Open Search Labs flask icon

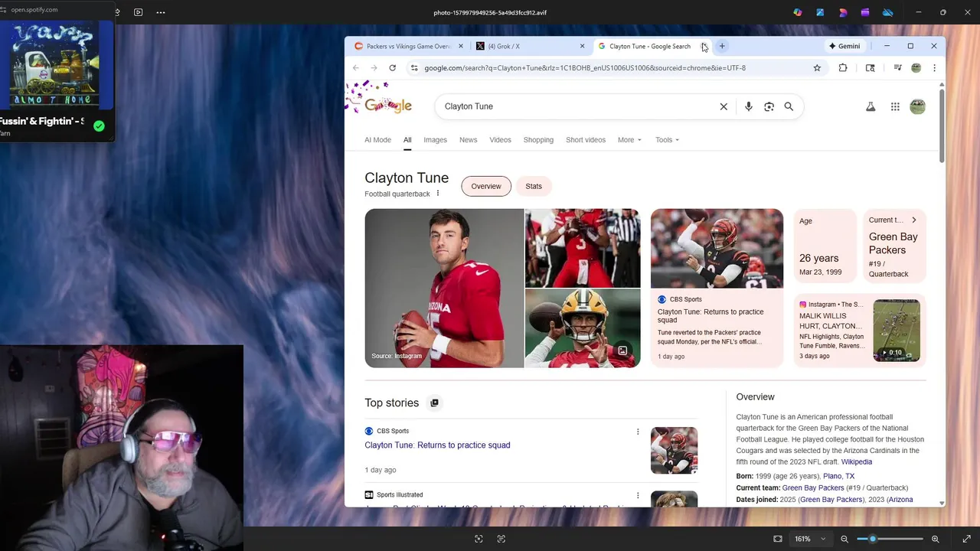[x=871, y=106]
